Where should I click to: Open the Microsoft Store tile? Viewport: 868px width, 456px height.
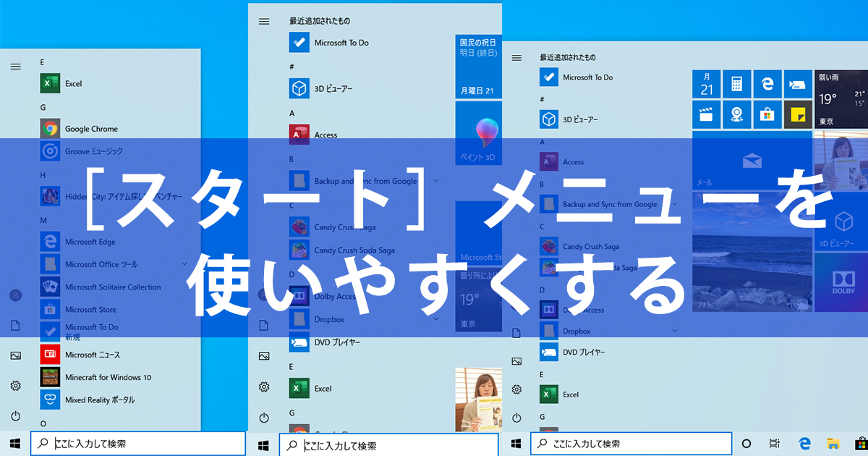(767, 114)
